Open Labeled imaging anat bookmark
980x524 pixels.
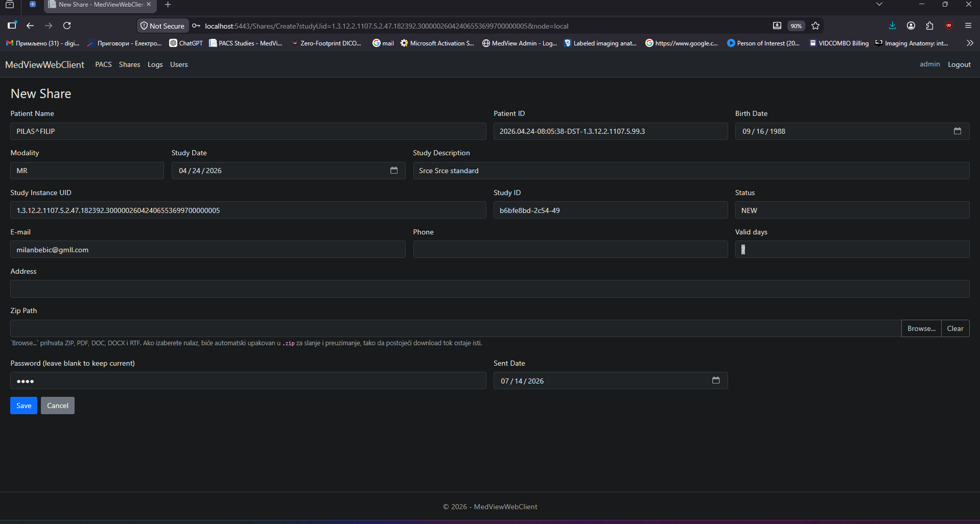click(x=600, y=43)
